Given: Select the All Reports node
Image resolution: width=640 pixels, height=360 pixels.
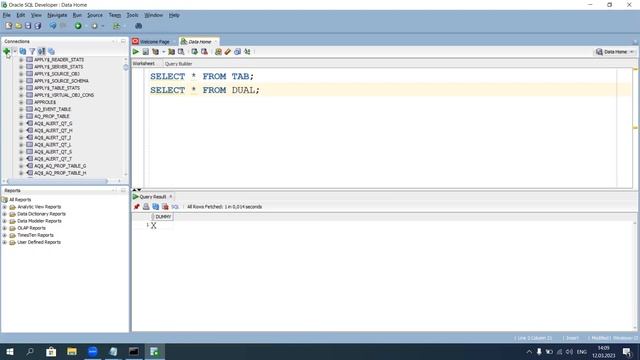Looking at the screenshot, I should coord(20,200).
